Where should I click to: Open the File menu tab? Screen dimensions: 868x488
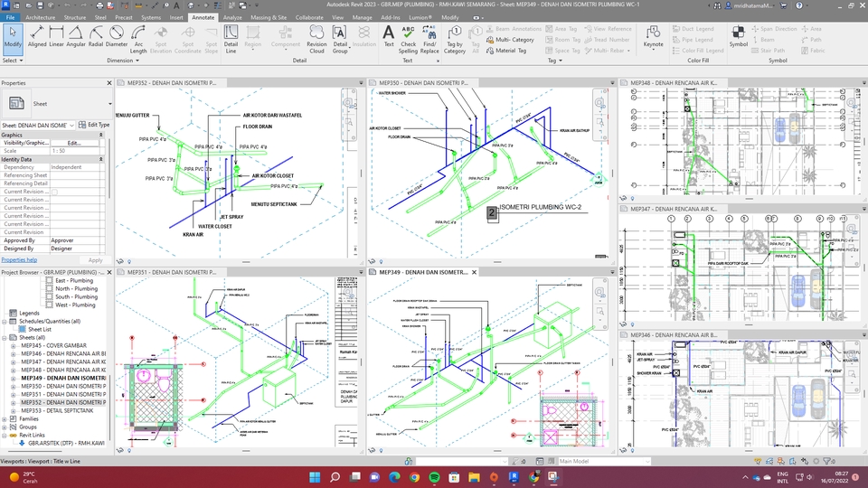(10, 17)
